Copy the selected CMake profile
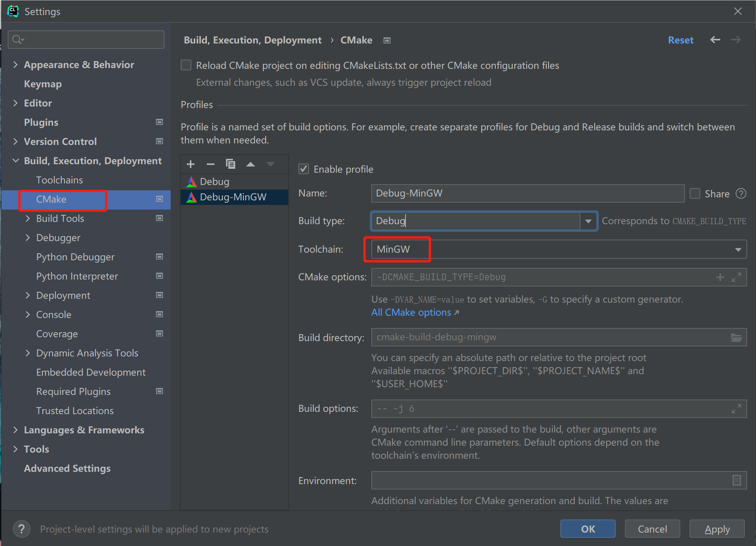This screenshot has height=546, width=756. (x=230, y=164)
